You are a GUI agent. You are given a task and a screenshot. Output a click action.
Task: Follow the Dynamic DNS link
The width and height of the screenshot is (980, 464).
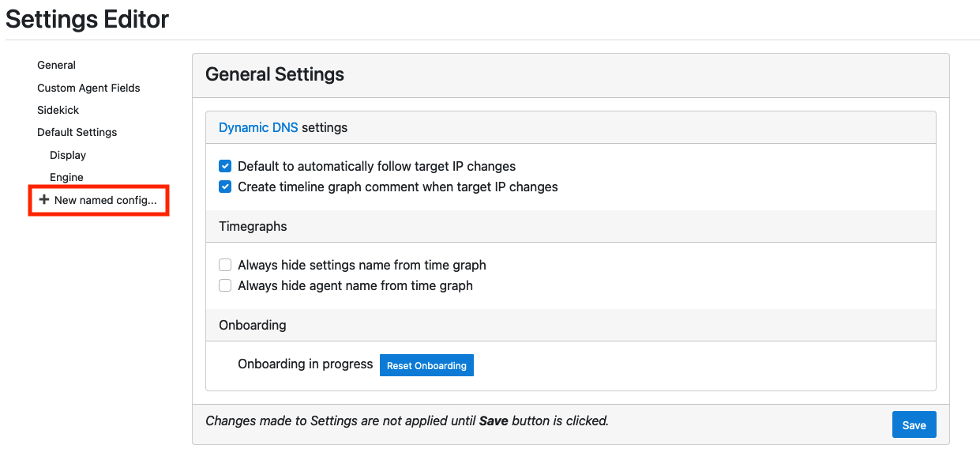[x=258, y=127]
